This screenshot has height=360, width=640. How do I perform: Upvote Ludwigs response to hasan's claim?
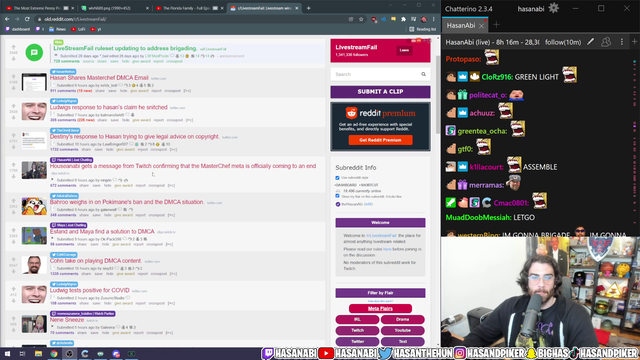(13, 106)
